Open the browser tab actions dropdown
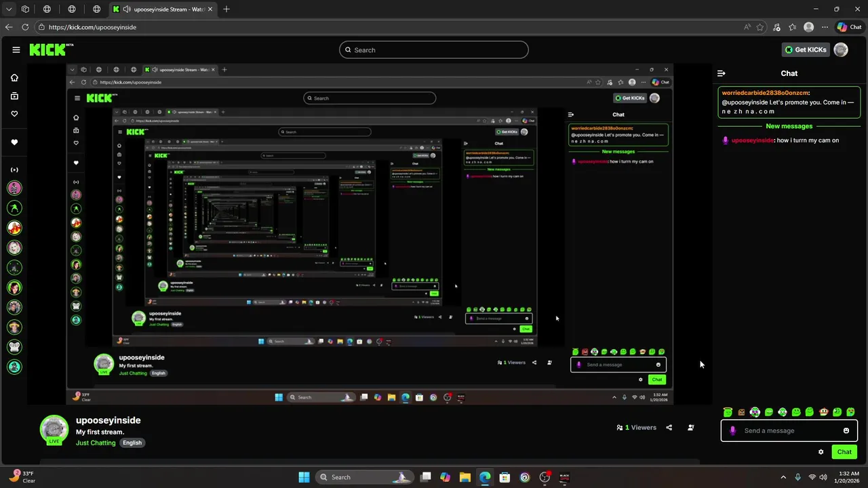Screen dimensions: 868x488 pyautogui.click(x=9, y=9)
